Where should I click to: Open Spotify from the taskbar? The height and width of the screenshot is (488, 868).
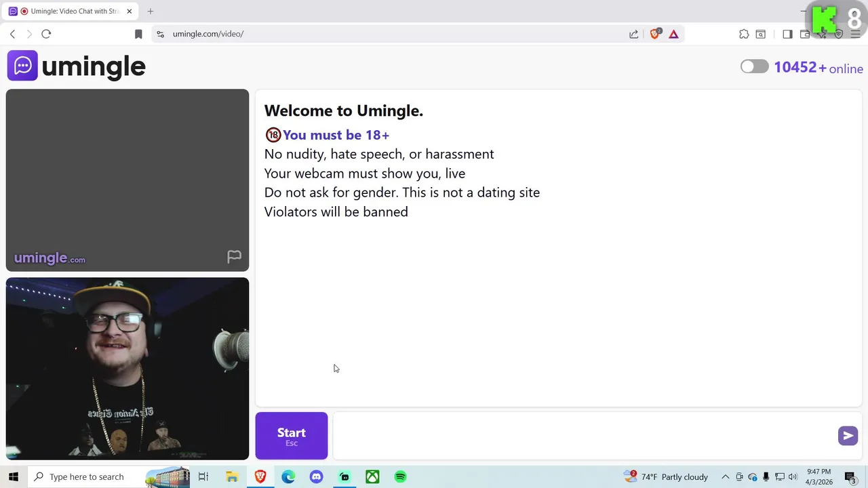coord(401,476)
